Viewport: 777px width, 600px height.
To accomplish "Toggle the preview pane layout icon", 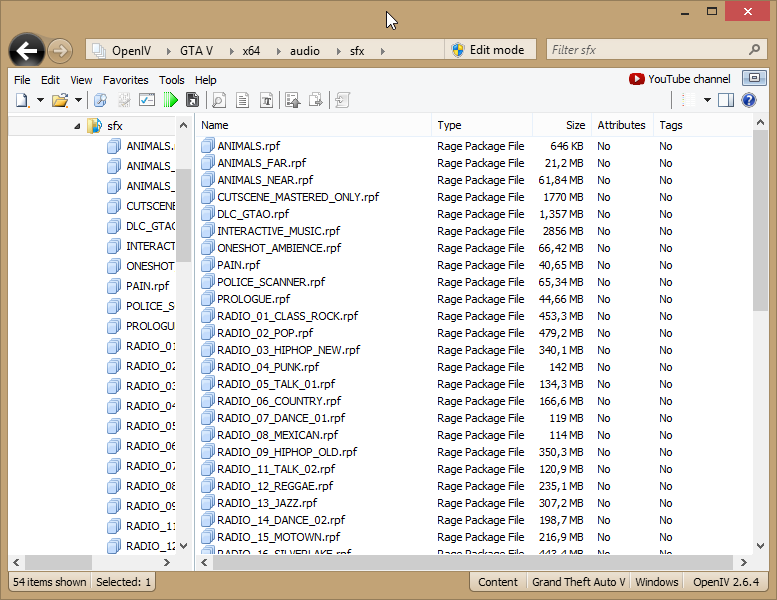I will pos(726,100).
